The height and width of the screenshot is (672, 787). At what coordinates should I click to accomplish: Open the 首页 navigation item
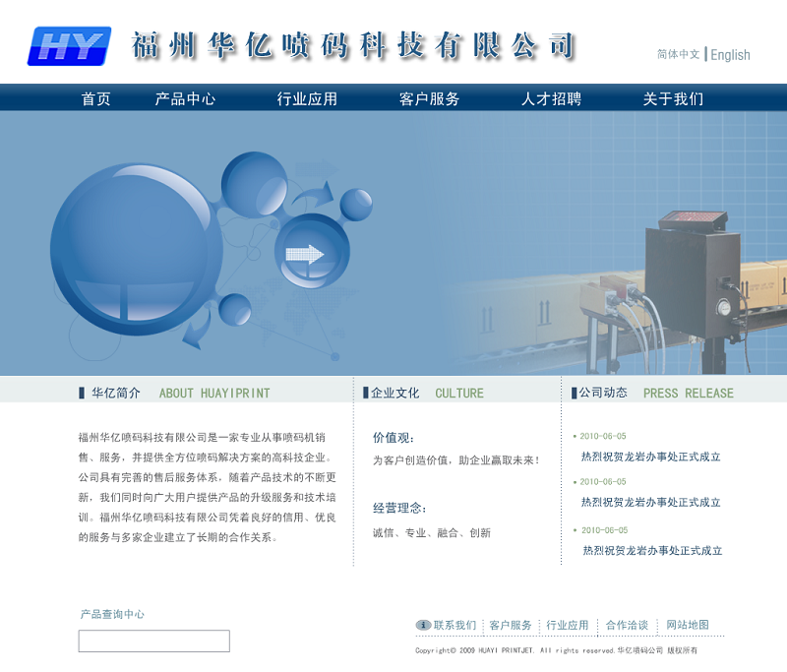[x=95, y=98]
